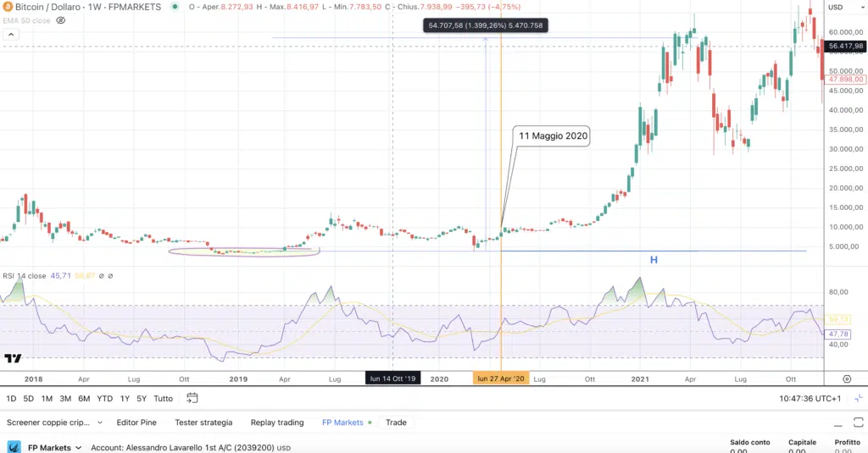
Task: Minimize the bottom trading panel
Action: coord(838,423)
